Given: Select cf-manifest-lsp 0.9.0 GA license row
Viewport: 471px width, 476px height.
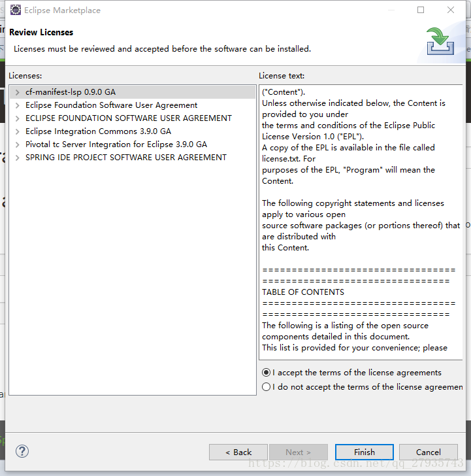Looking at the screenshot, I should click(x=133, y=92).
